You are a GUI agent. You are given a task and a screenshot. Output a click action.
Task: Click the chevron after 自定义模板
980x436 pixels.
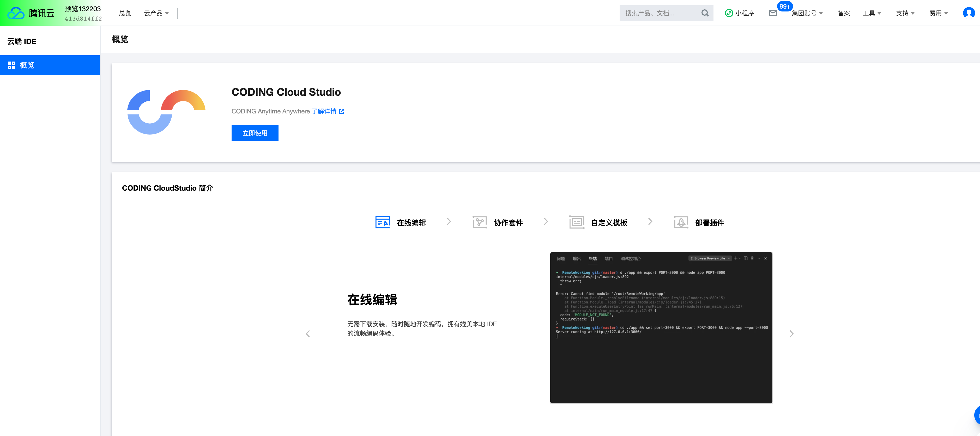(650, 221)
